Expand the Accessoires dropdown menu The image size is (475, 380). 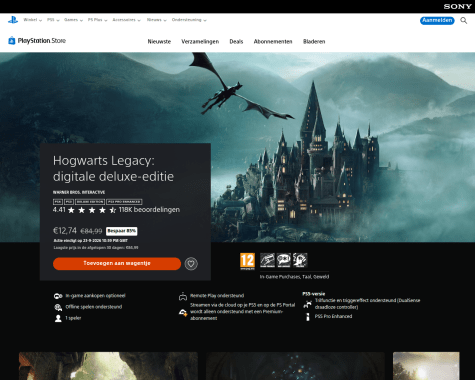(126, 20)
